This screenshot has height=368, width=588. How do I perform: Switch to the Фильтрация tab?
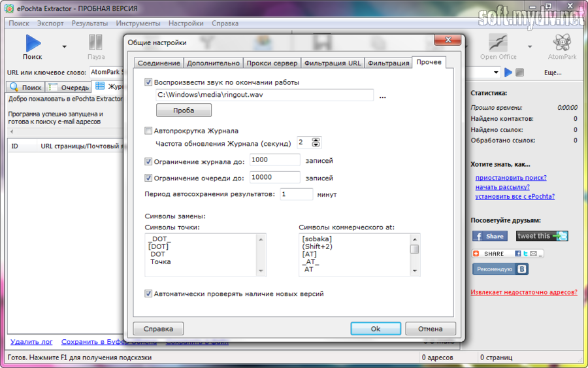click(389, 63)
